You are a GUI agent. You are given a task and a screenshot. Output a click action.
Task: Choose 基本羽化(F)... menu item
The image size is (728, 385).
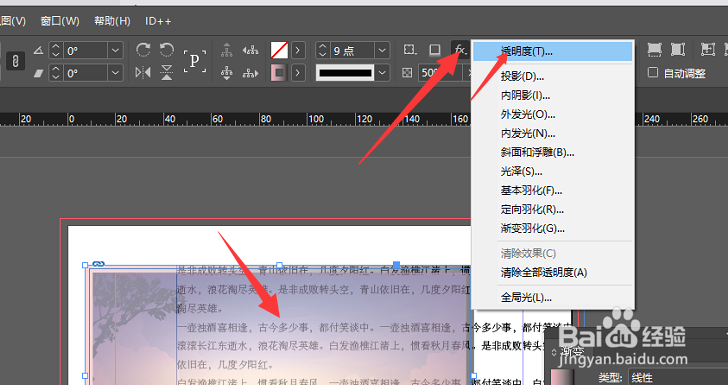click(552, 190)
